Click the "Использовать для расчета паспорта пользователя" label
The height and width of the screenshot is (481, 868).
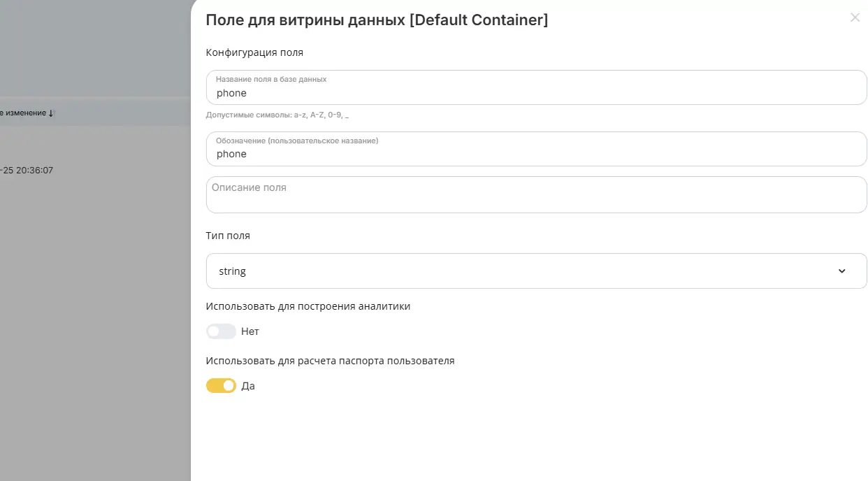(330, 361)
